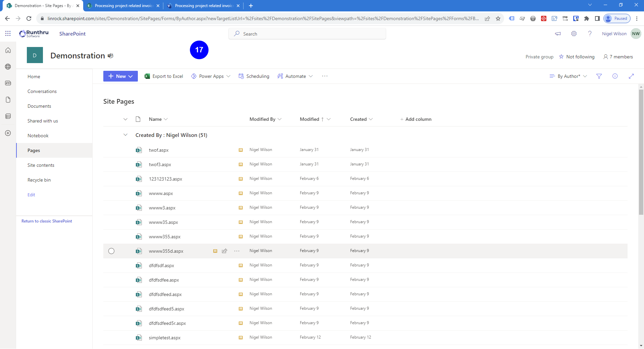This screenshot has width=644, height=349.
Task: Open more options ellipsis in command bar
Action: (x=324, y=76)
